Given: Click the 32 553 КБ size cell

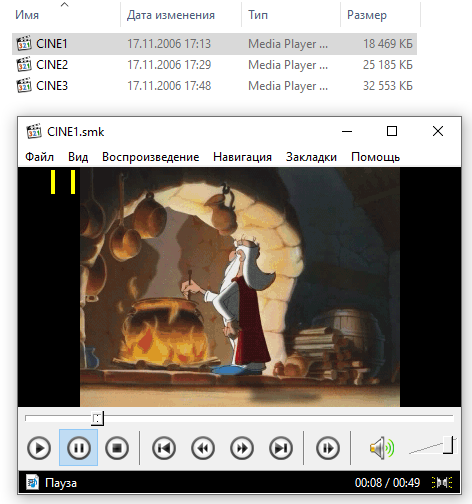Looking at the screenshot, I should tap(388, 86).
